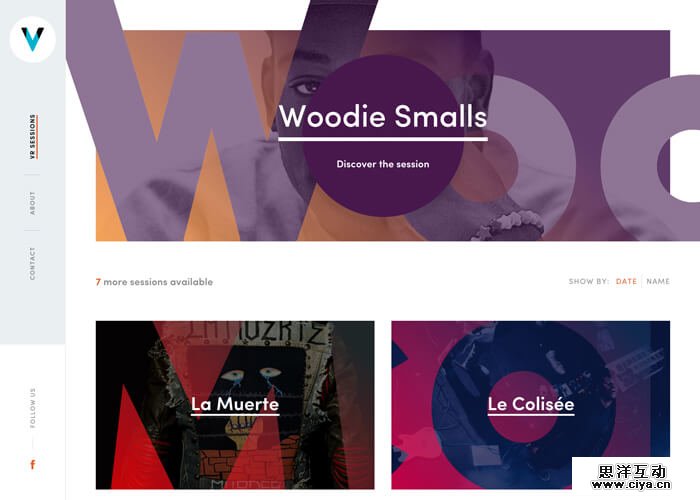Screen dimensions: 700x500
Task: Sort sessions by Name
Action: coord(658,281)
